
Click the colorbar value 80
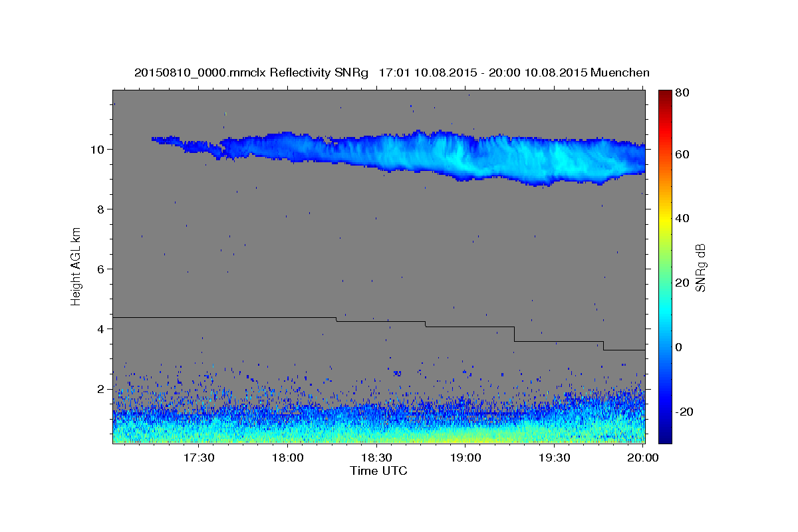(682, 93)
